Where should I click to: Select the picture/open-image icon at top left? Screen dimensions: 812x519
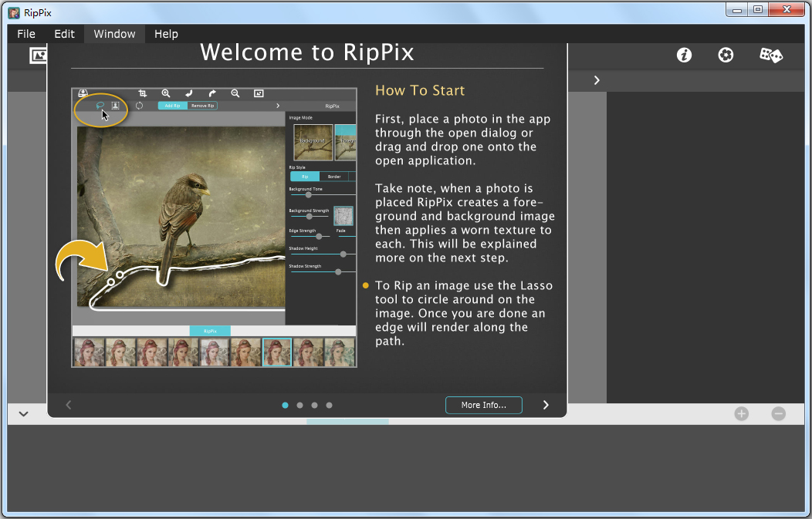point(38,55)
